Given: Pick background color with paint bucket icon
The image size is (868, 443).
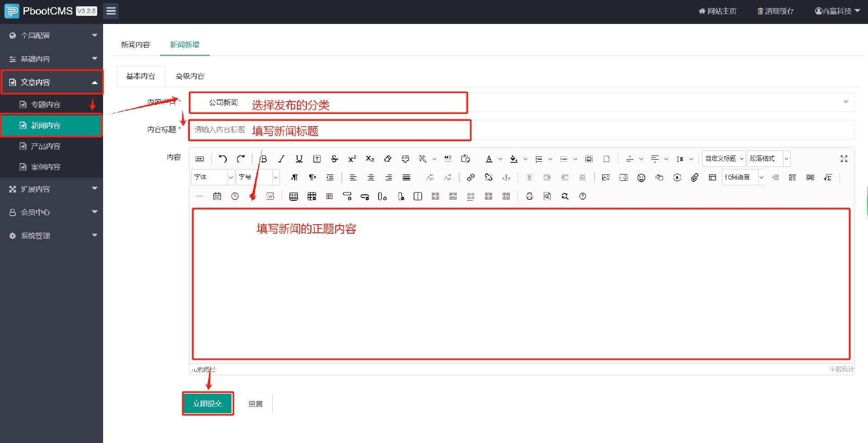Looking at the screenshot, I should pos(514,159).
